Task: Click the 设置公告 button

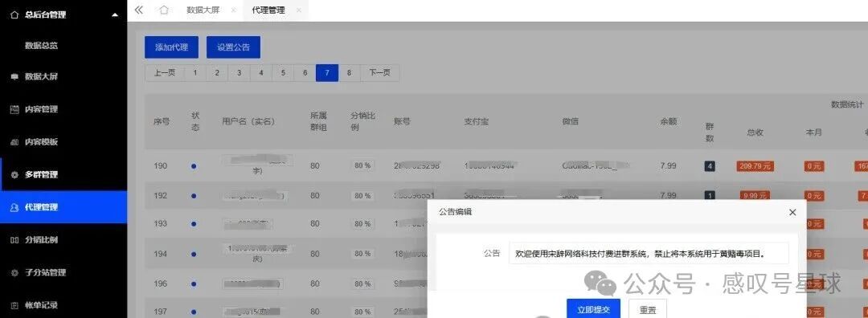Action: [233, 47]
